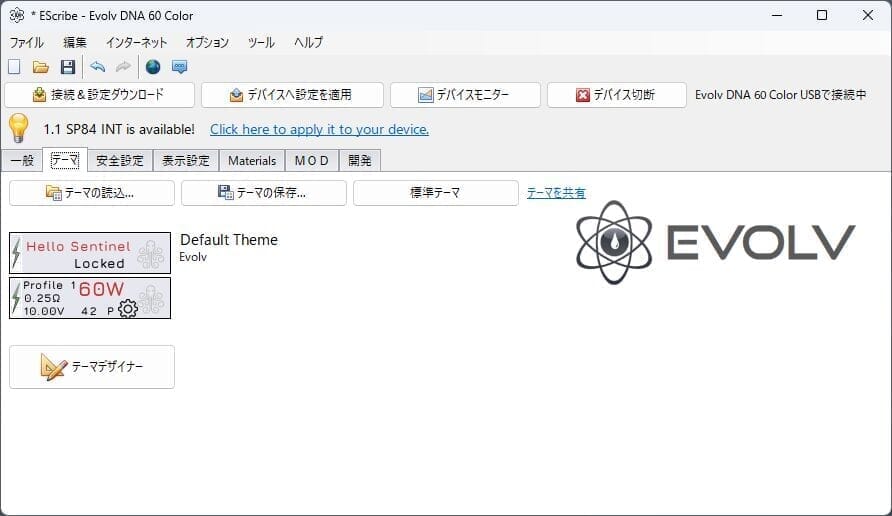Click the New file toolbar icon
The height and width of the screenshot is (516, 892).
tap(14, 67)
